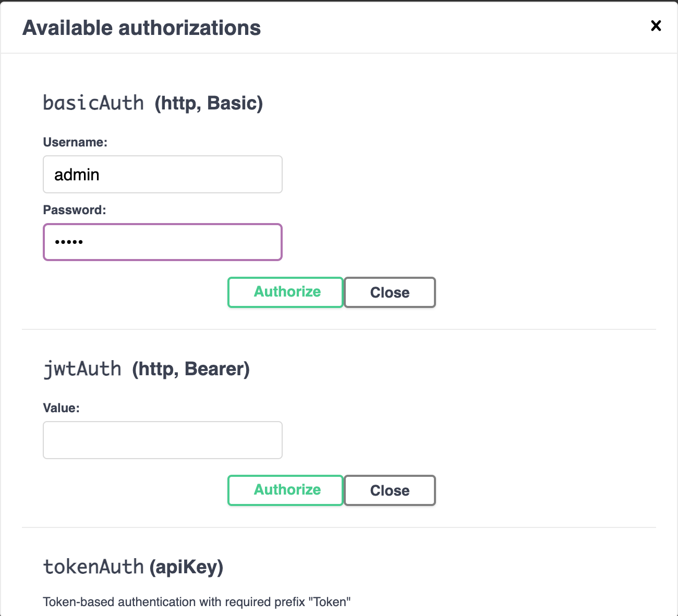This screenshot has height=616, width=678.
Task: Focus the jwtAuth Value input field
Action: [163, 440]
